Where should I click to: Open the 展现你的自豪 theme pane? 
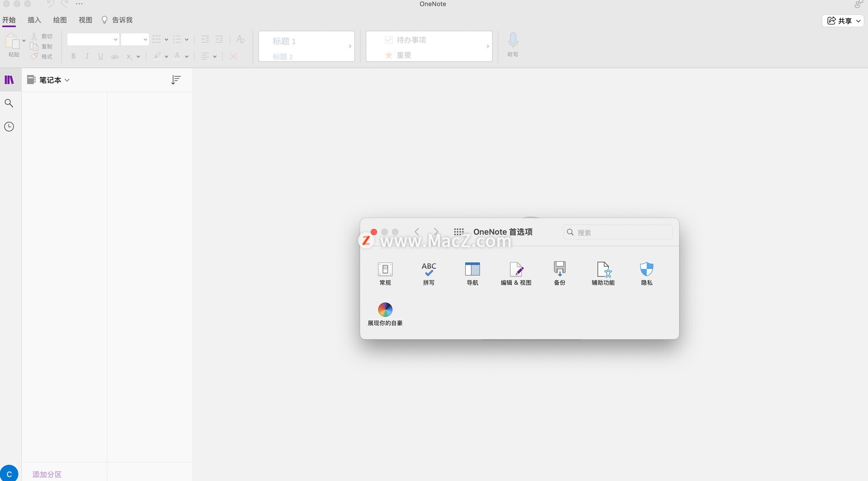[385, 314]
